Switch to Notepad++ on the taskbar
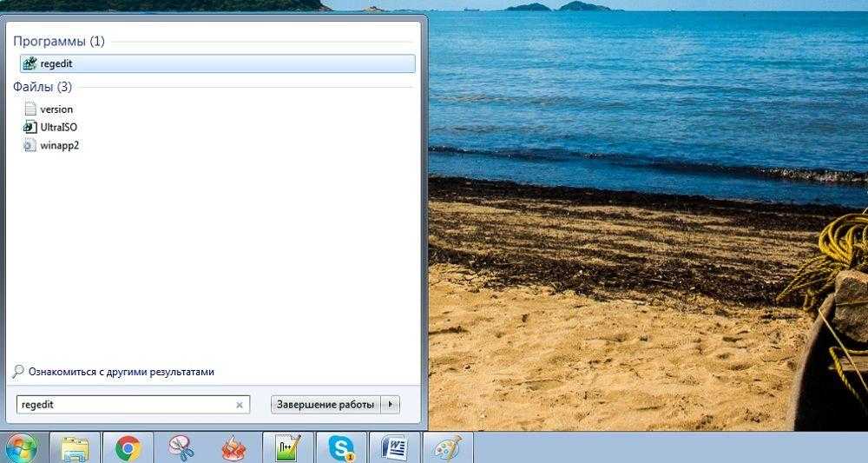 (287, 448)
